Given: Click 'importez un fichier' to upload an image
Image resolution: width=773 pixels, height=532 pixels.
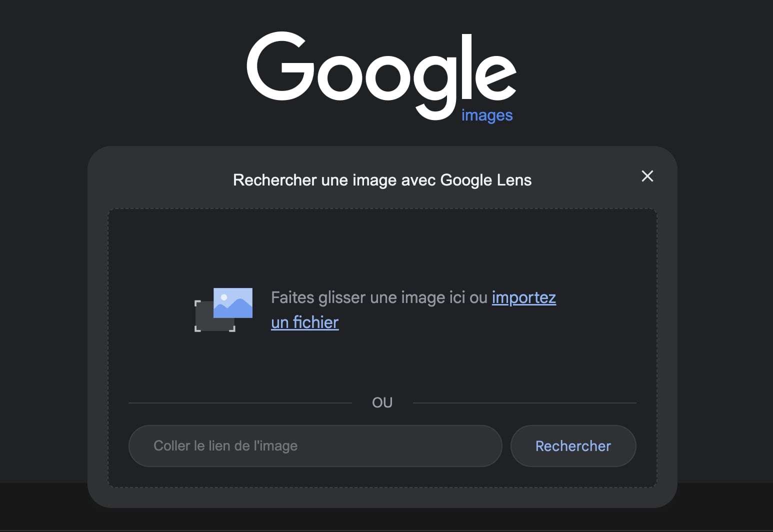Looking at the screenshot, I should (x=523, y=297).
